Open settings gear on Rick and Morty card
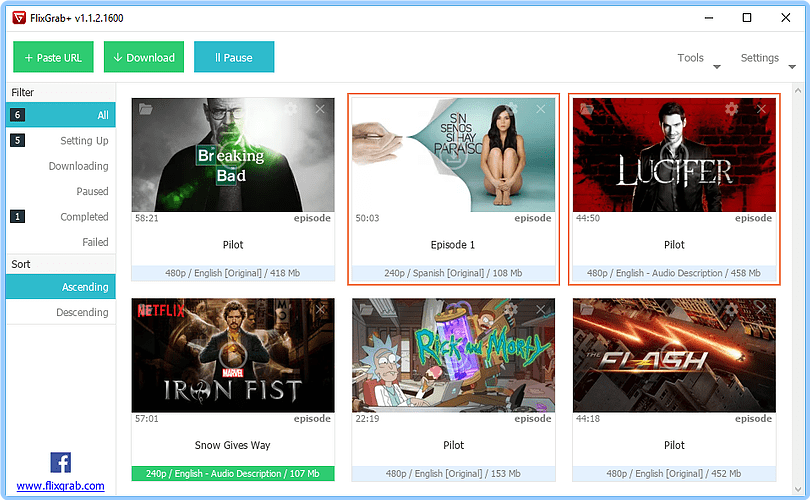 tap(511, 309)
